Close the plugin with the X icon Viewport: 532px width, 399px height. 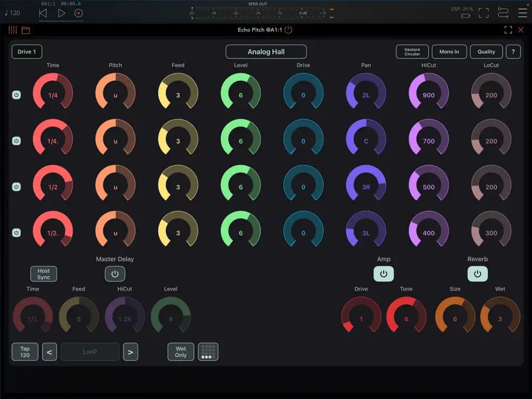tap(521, 30)
